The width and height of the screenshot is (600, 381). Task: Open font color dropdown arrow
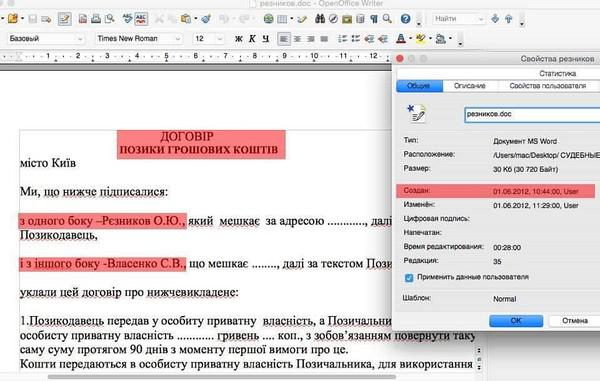pyautogui.click(x=410, y=39)
